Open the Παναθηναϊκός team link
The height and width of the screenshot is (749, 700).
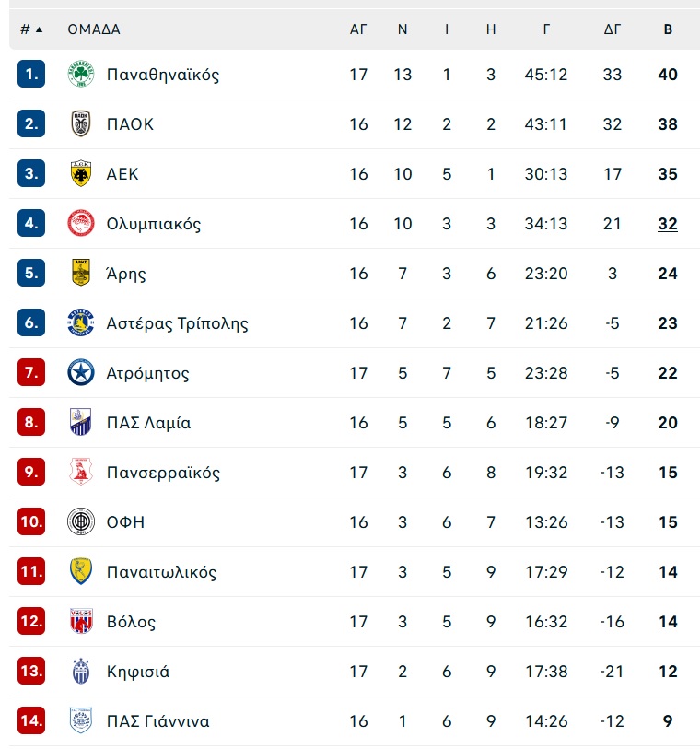(163, 75)
